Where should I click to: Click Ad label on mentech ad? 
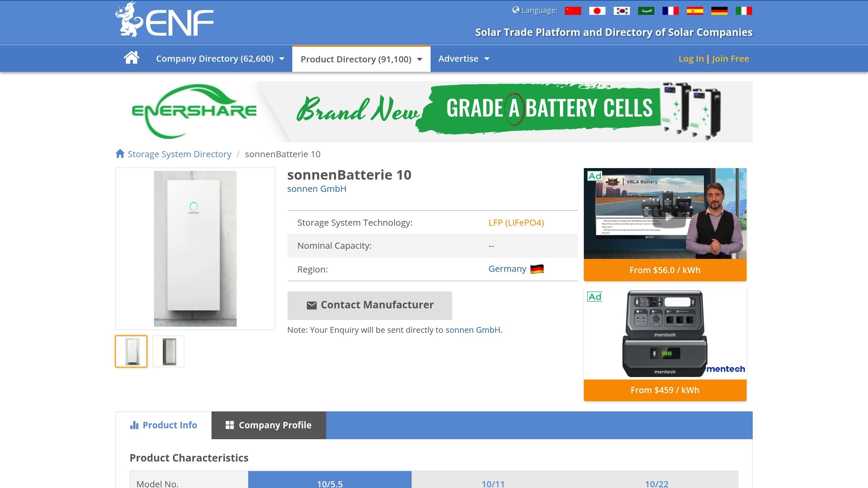coord(595,297)
